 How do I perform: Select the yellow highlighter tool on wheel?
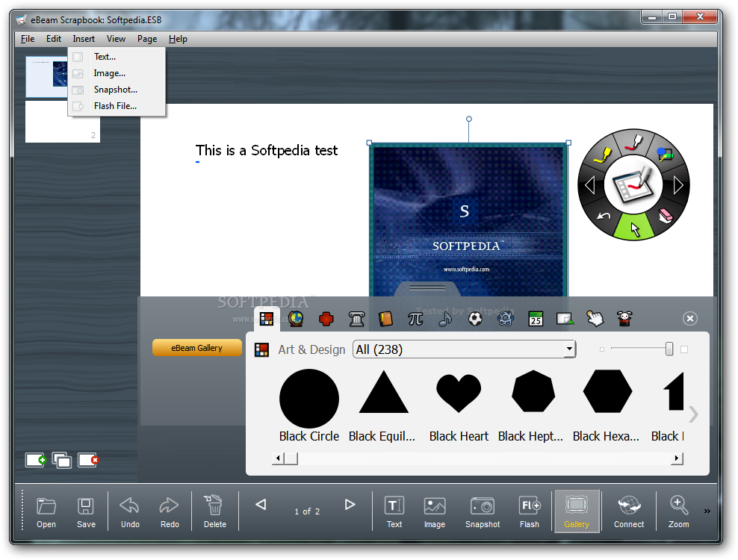[x=602, y=155]
